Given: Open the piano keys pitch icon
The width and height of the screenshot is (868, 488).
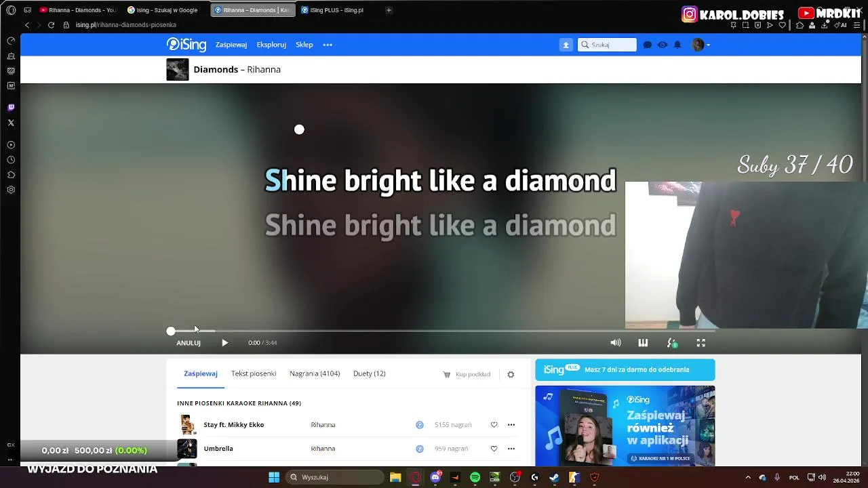Looking at the screenshot, I should [x=643, y=343].
